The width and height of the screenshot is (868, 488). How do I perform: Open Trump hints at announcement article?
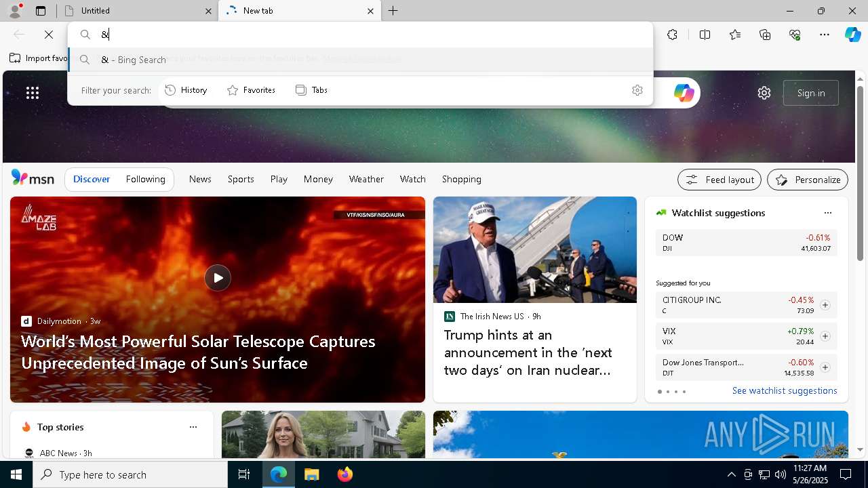pos(528,352)
